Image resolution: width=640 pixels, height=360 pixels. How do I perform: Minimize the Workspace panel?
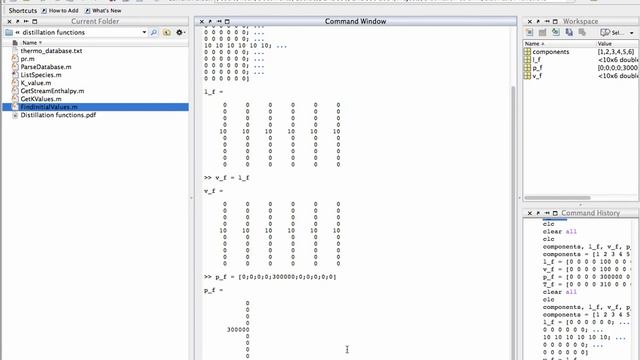[x=547, y=21]
